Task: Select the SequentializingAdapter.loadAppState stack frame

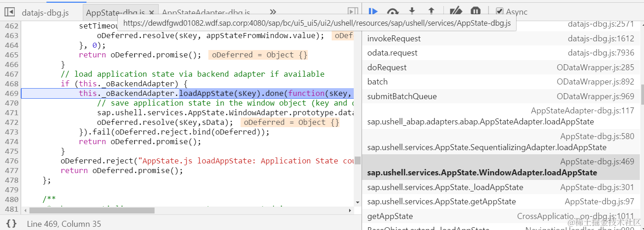Action: [501, 142]
